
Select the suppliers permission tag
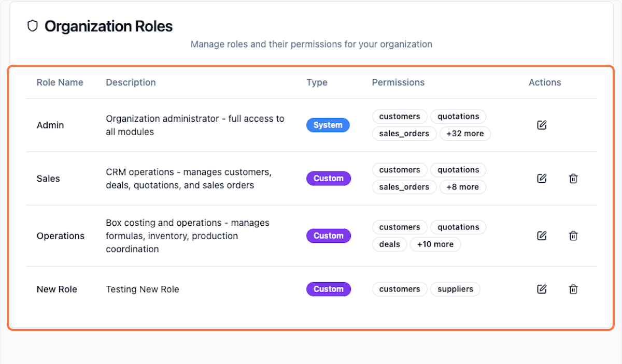[455, 289]
